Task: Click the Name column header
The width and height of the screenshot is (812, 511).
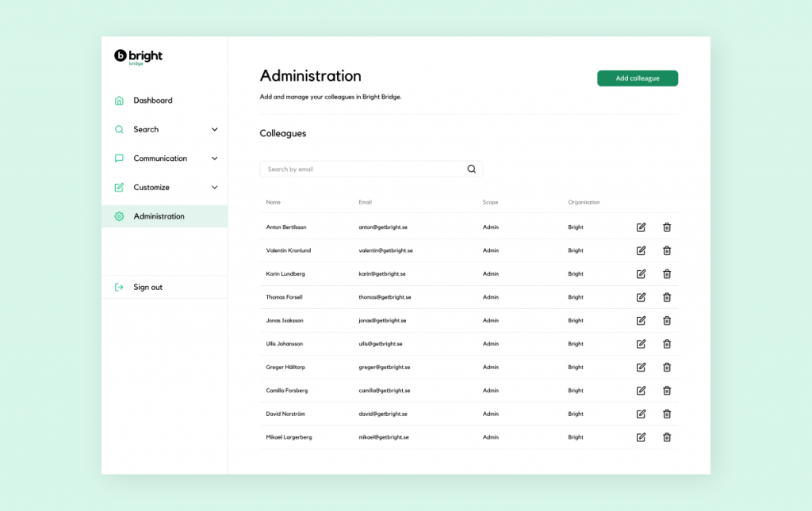Action: (x=274, y=202)
